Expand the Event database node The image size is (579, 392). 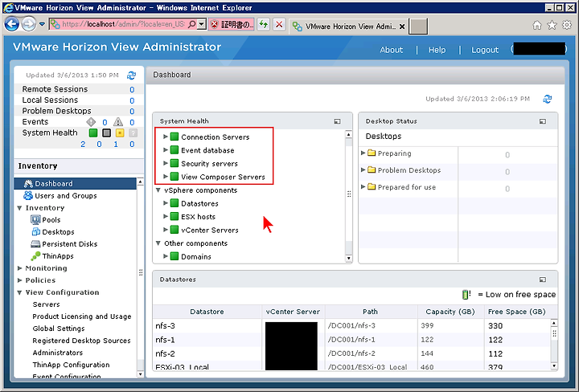click(166, 150)
